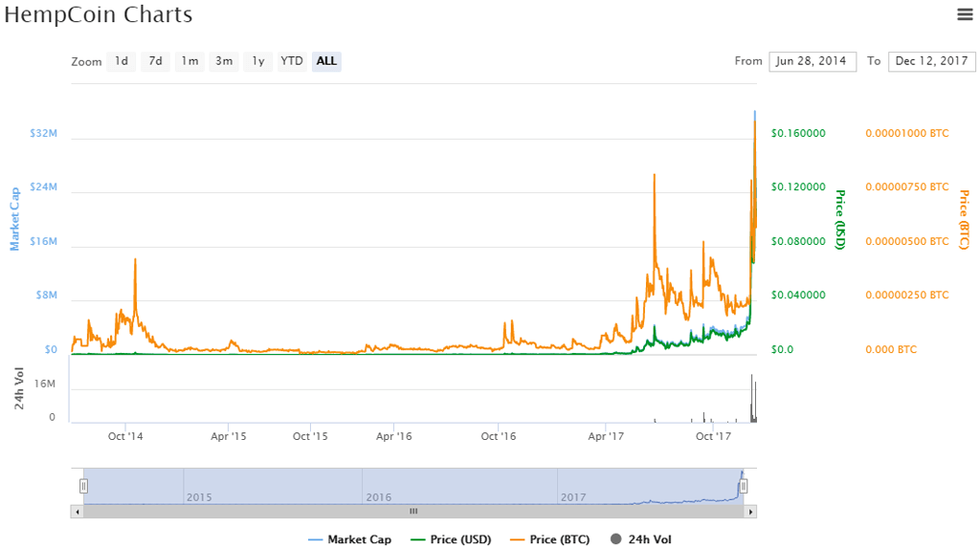Click the navigator scrollbar right arrow
The width and height of the screenshot is (980, 549).
[750, 512]
